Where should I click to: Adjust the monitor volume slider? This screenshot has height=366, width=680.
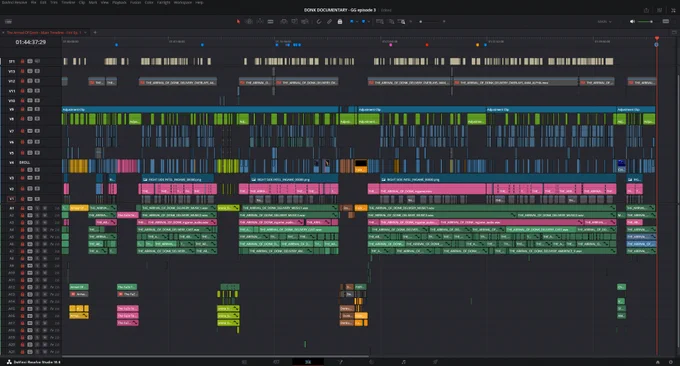pyautogui.click(x=645, y=21)
